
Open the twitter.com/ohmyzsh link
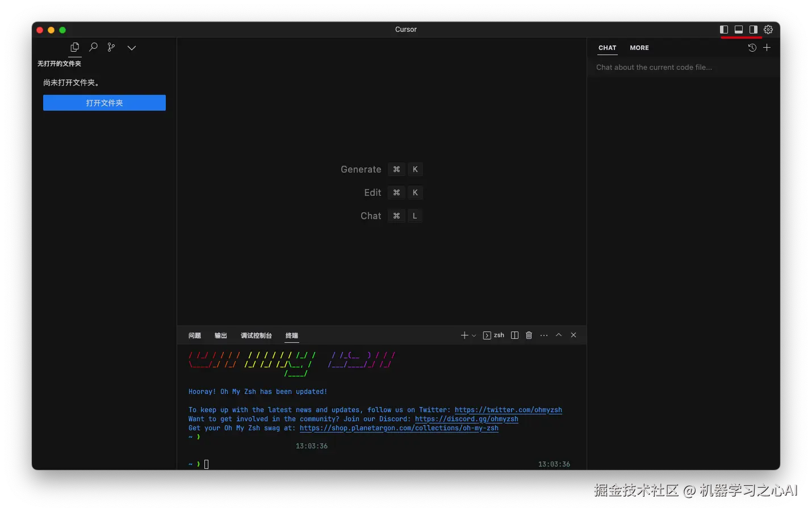pyautogui.click(x=508, y=410)
